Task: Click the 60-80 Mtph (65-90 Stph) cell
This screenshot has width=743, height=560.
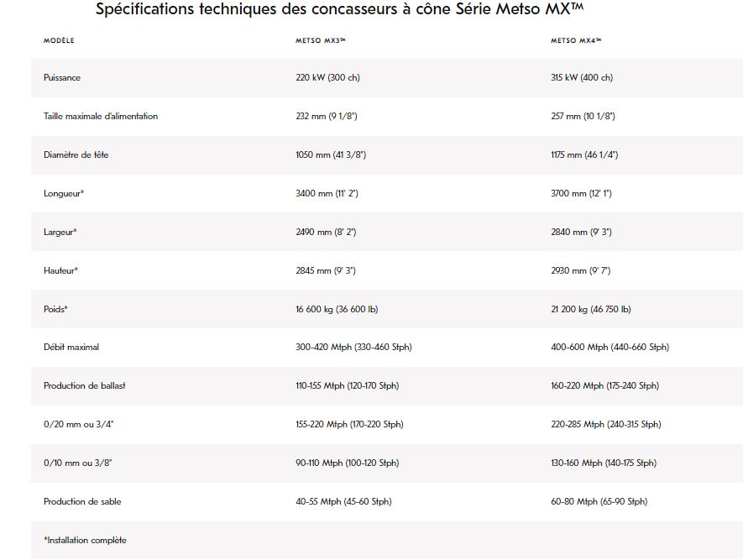Action: point(599,502)
